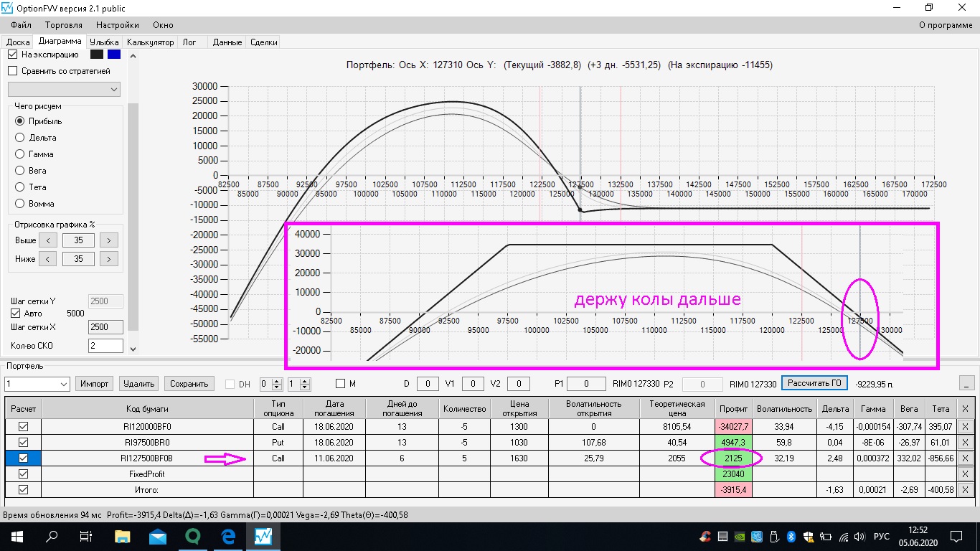Open the 'Торговля' menu
Screen dimensions: 980x551
pyautogui.click(x=64, y=25)
